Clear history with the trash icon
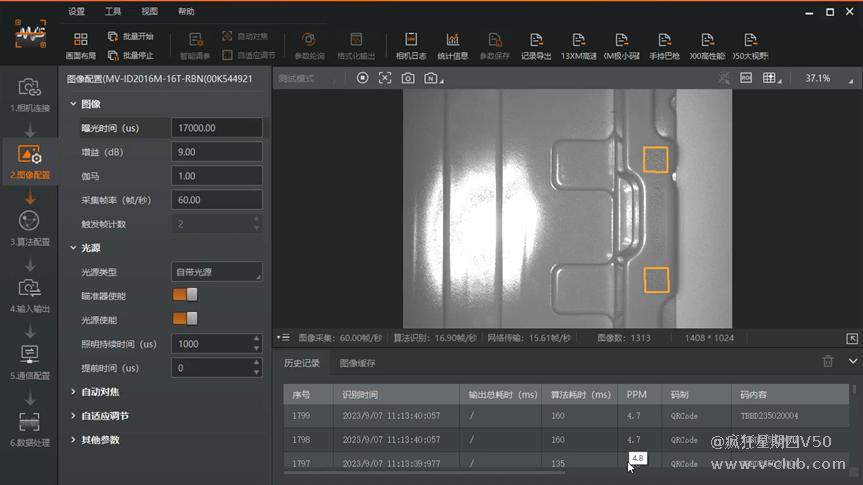 827,361
